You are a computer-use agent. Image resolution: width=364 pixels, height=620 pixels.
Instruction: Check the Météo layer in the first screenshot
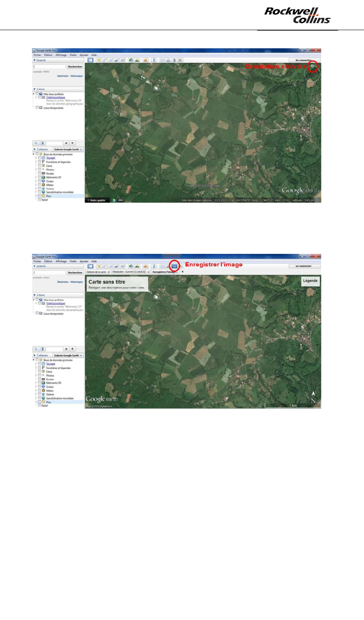point(40,185)
